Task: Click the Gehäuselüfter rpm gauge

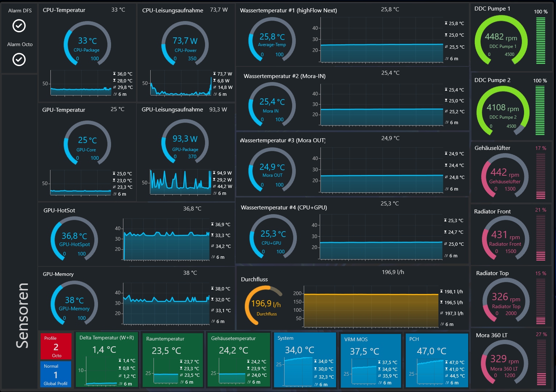Action: (505, 176)
